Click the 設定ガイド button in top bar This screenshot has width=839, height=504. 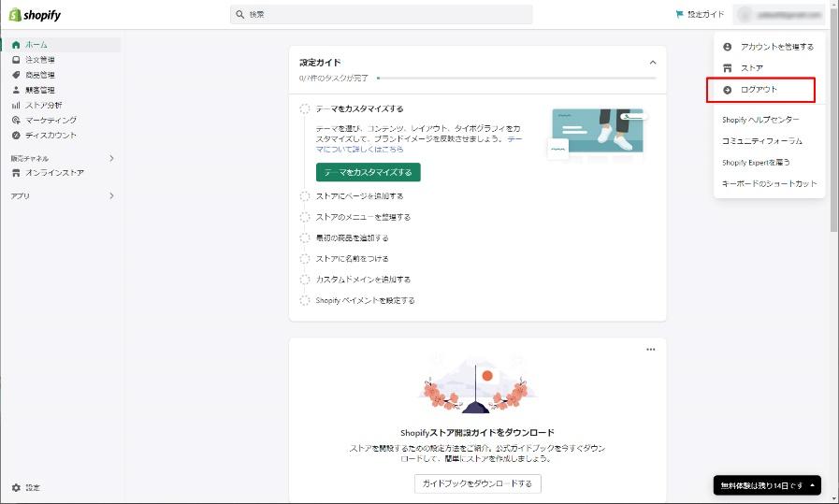coord(701,14)
